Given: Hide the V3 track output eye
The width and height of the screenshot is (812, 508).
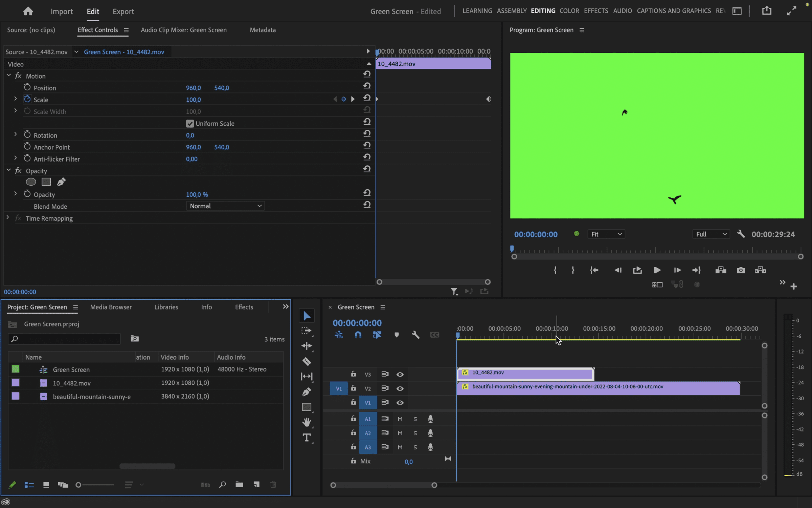Looking at the screenshot, I should pyautogui.click(x=400, y=374).
